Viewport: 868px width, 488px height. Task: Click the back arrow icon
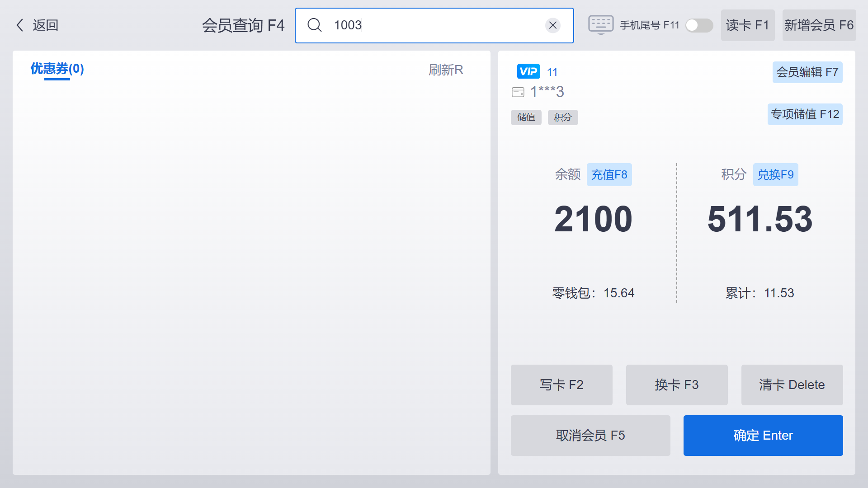(x=20, y=25)
